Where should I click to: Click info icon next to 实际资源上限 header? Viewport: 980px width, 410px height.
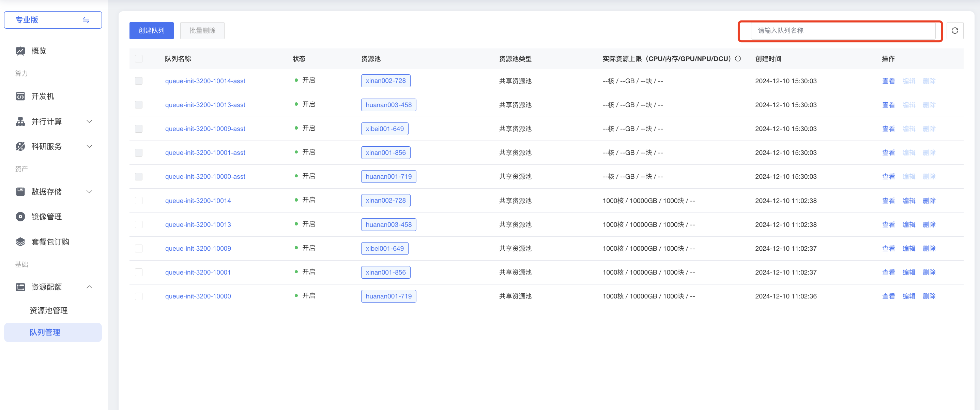738,59
